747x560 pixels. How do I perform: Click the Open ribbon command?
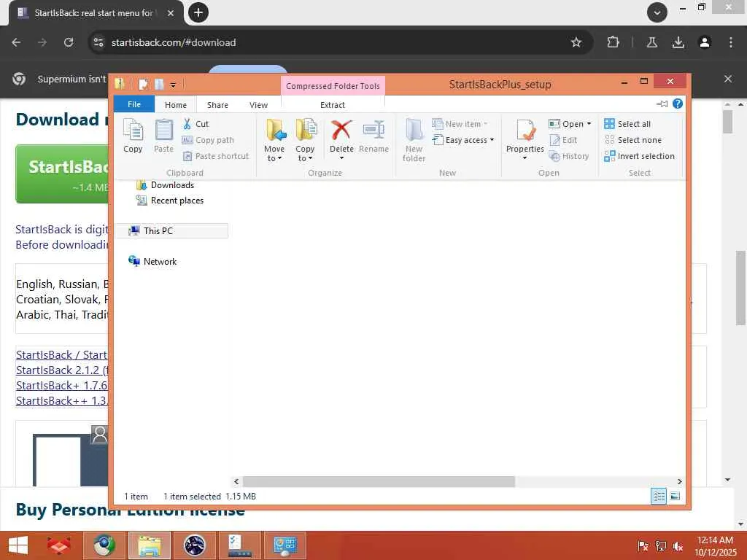click(x=566, y=124)
